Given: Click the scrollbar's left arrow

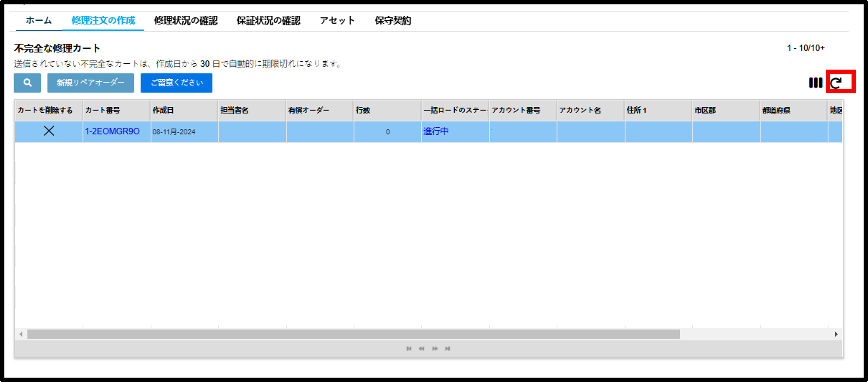Looking at the screenshot, I should [x=21, y=334].
